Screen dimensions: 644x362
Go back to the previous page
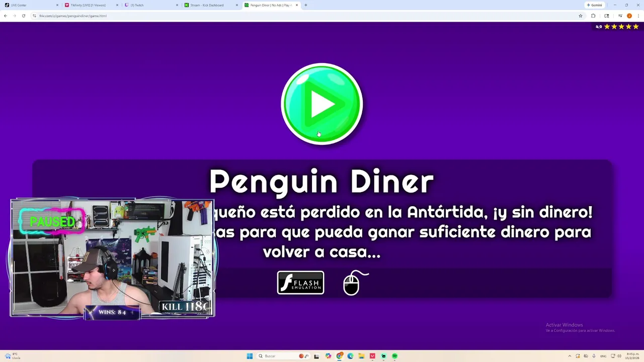pyautogui.click(x=6, y=16)
